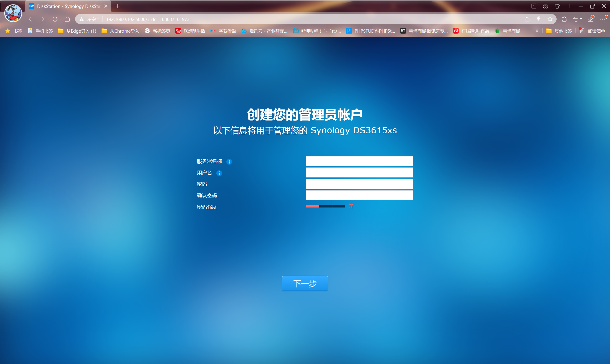This screenshot has width=610, height=364.
Task: Click the 确认密码 label
Action: pos(207,196)
